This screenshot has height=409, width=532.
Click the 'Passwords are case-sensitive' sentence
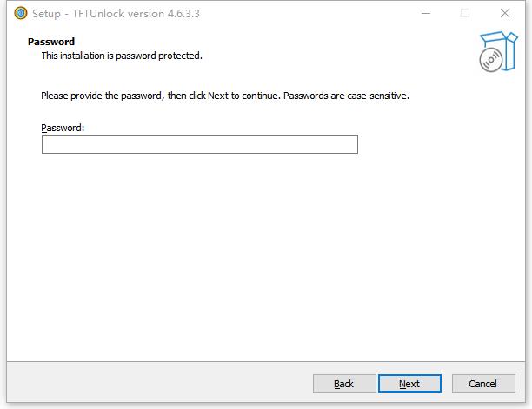(346, 96)
